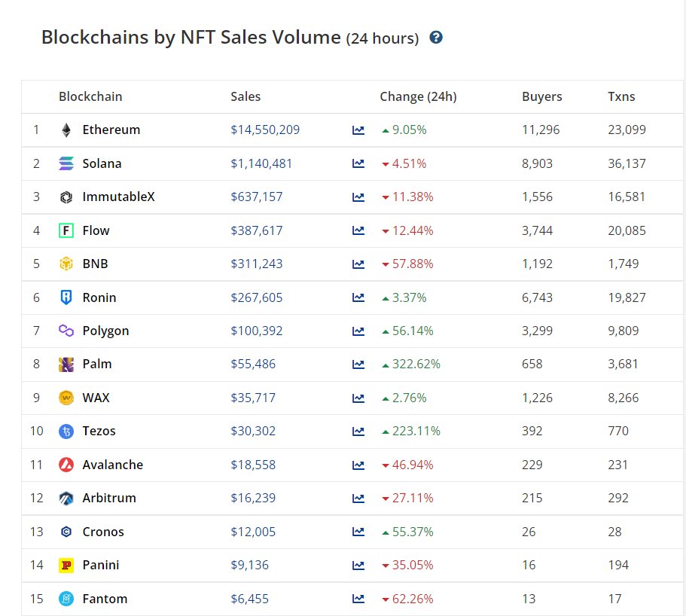Viewport: 686px width, 616px height.
Task: Open the Ethereum blockchain link
Action: pos(111,130)
